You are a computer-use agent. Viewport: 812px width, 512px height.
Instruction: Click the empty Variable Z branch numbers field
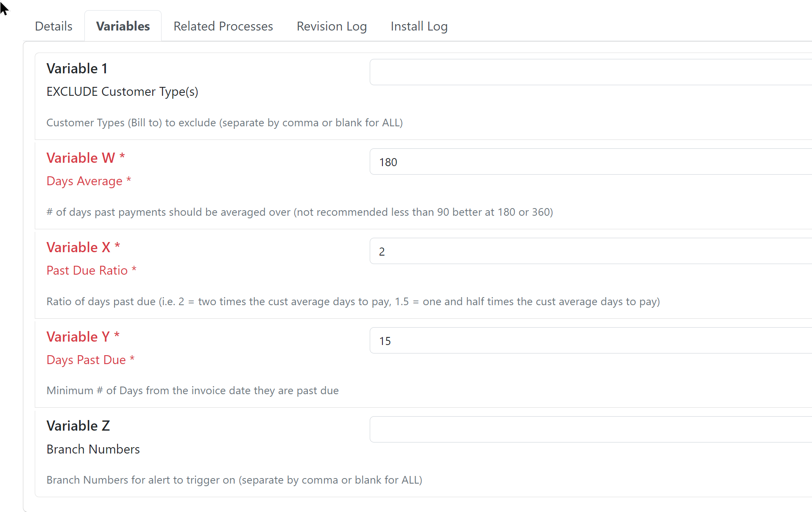click(591, 429)
